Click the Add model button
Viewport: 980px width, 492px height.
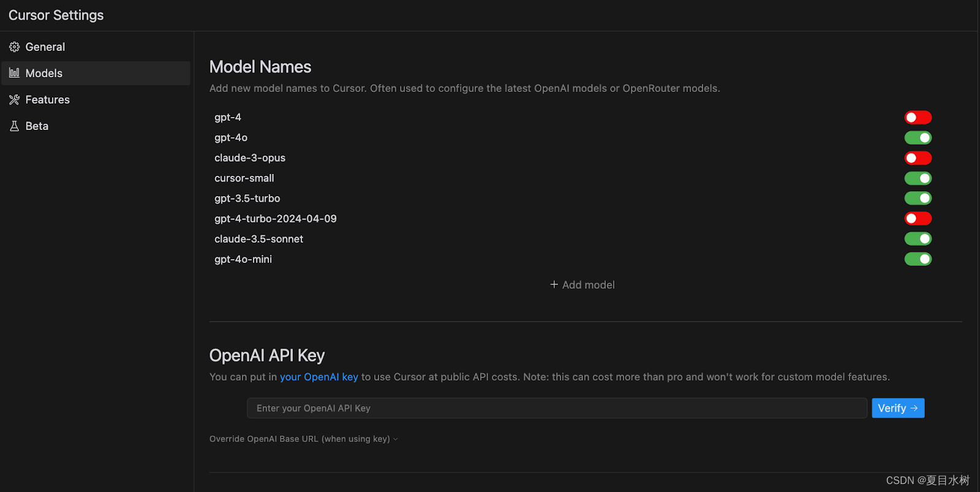coord(582,285)
